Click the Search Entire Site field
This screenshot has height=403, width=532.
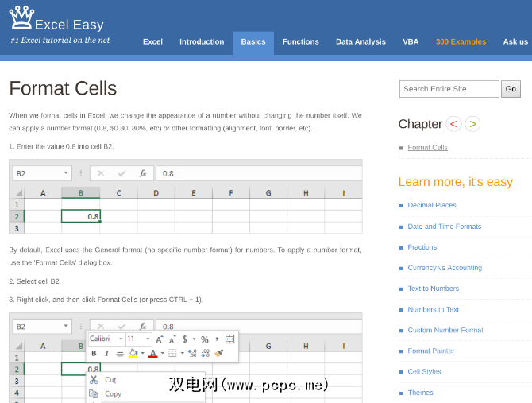(449, 89)
